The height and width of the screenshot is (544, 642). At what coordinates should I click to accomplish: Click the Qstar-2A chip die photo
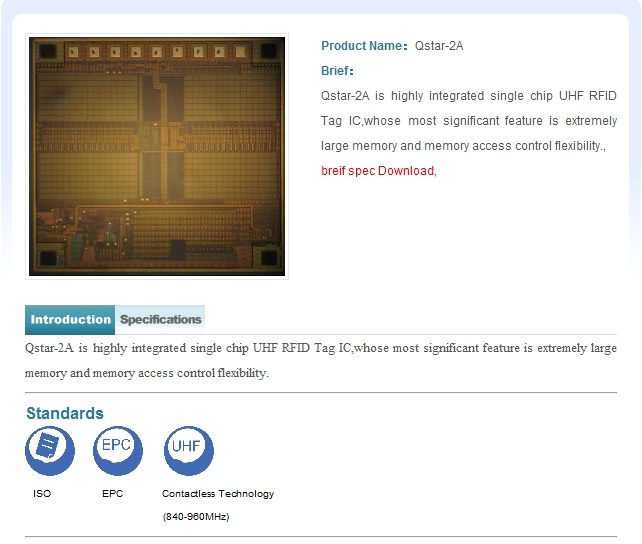pos(157,156)
